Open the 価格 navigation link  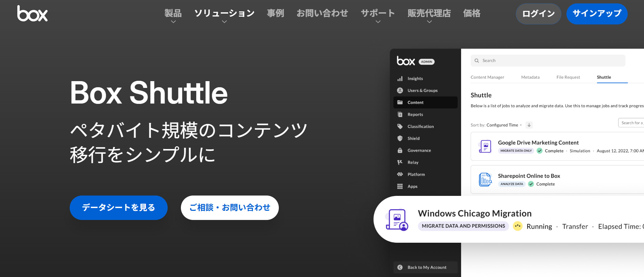coord(472,14)
